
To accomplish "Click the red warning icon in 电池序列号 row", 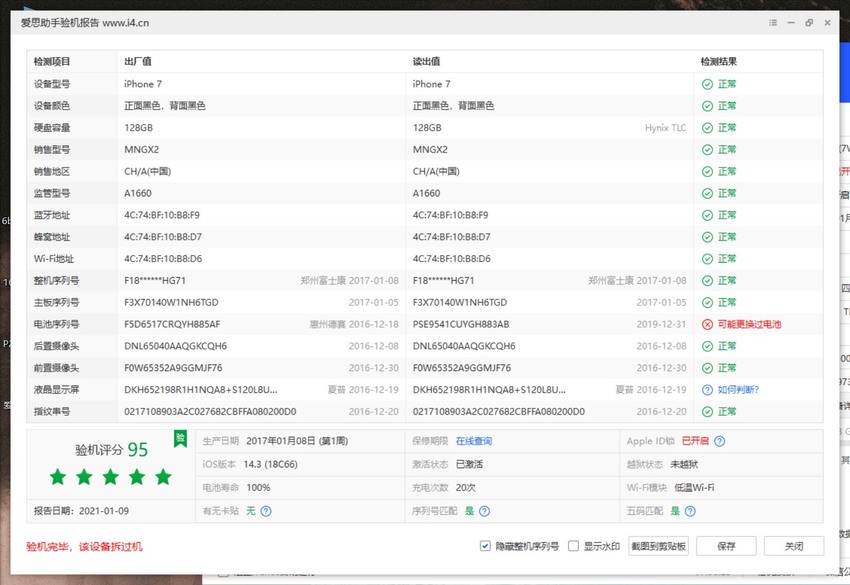I will 707,324.
